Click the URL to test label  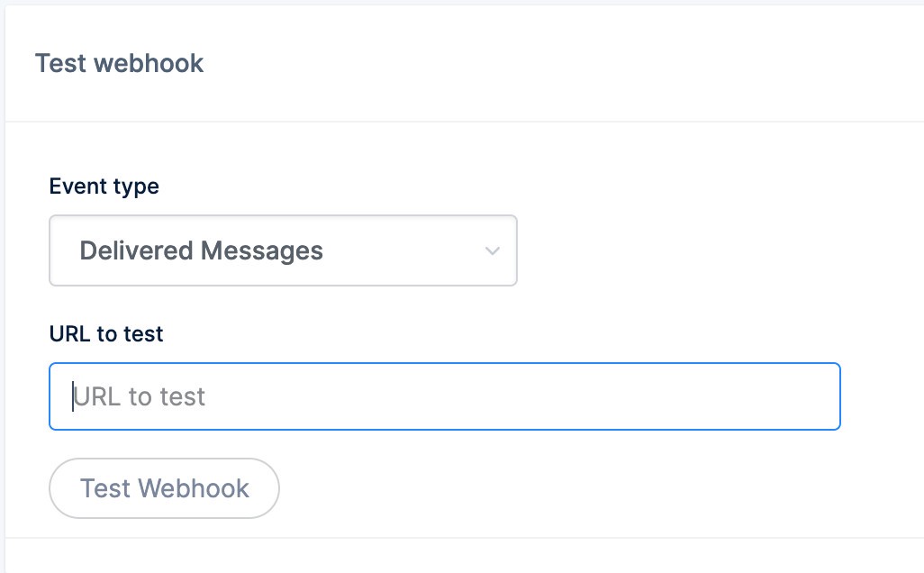pyautogui.click(x=106, y=334)
